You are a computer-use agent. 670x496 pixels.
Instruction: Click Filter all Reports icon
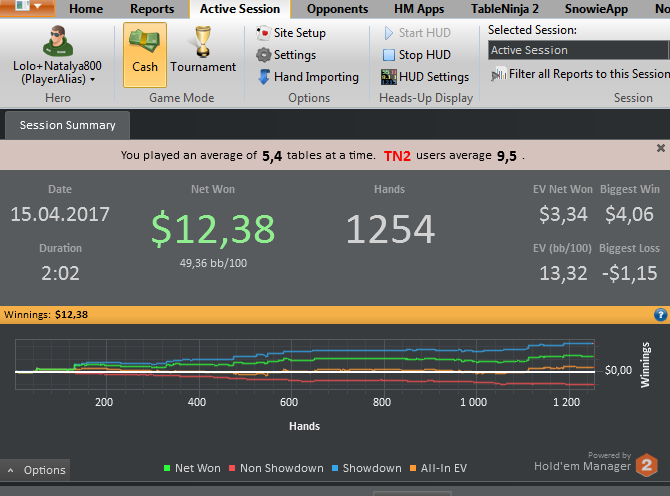coord(499,74)
